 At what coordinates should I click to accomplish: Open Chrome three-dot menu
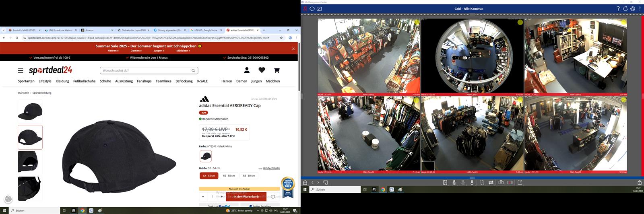click(x=297, y=38)
